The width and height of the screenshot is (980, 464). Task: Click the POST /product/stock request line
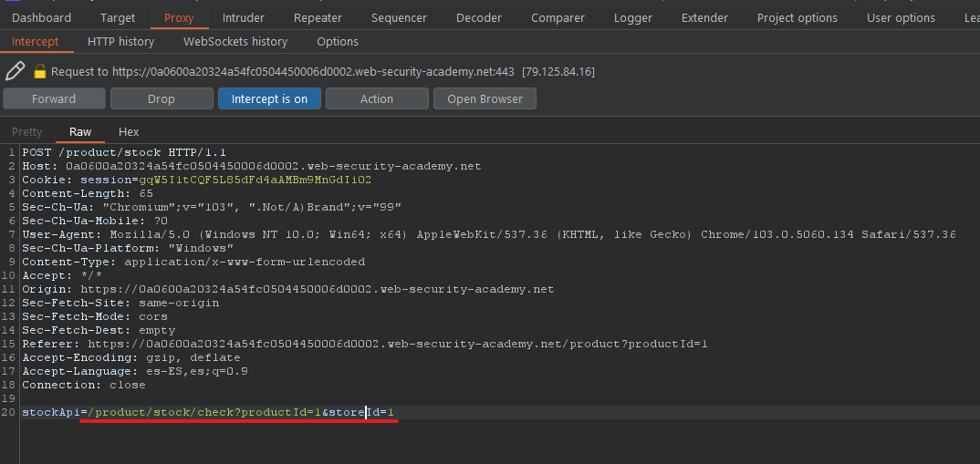coord(124,151)
